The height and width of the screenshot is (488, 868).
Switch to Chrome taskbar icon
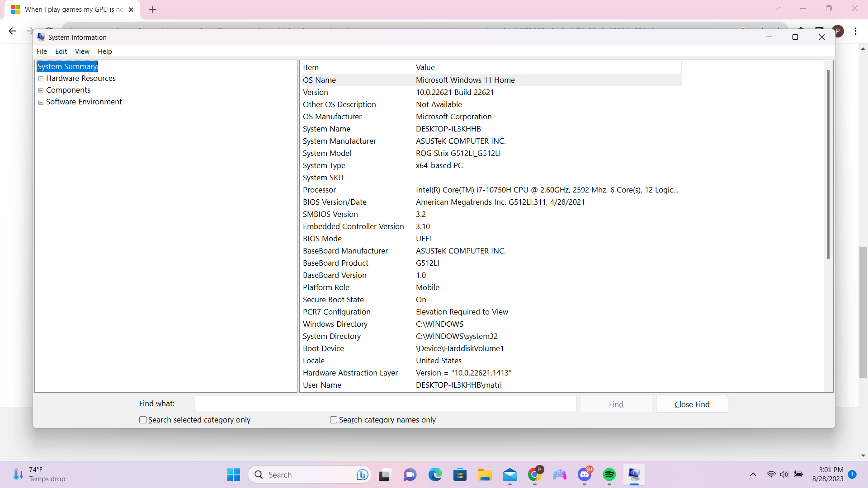535,474
